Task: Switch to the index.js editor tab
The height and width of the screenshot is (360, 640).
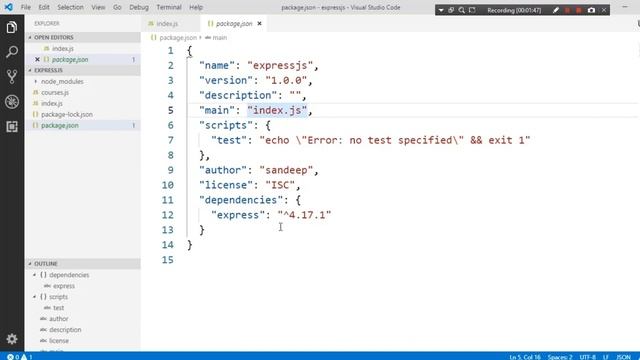Action: point(167,24)
